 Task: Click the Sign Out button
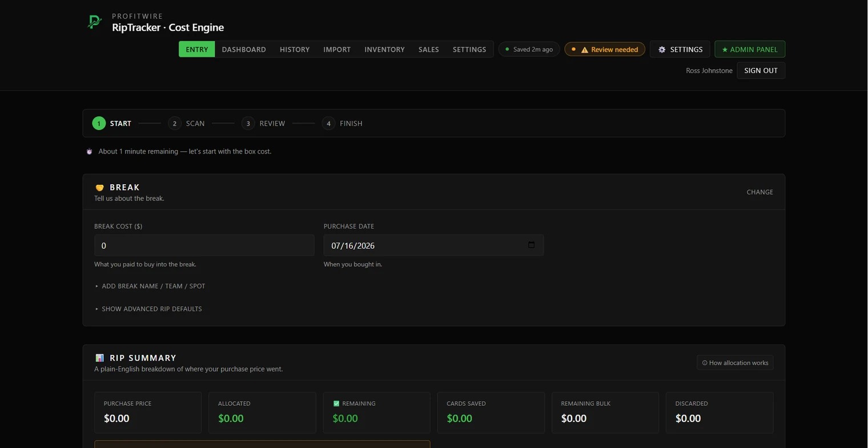(761, 70)
